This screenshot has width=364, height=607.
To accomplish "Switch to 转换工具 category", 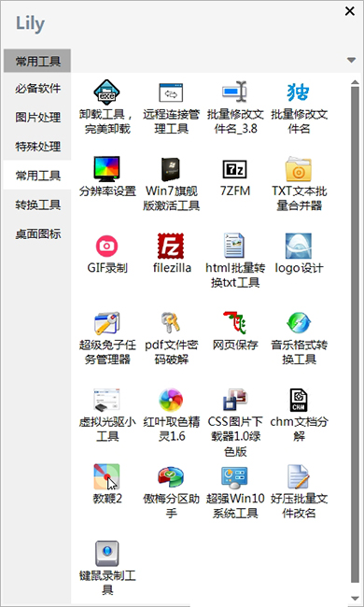I will [37, 205].
